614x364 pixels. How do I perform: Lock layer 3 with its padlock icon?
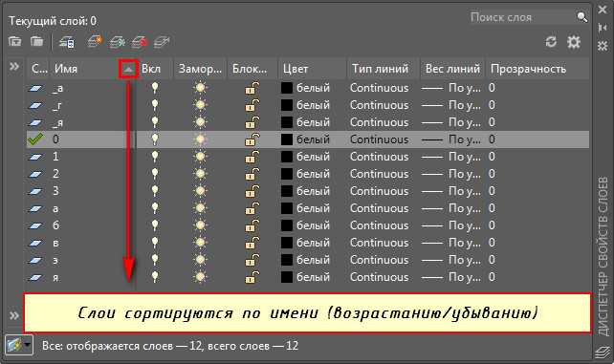pos(252,191)
